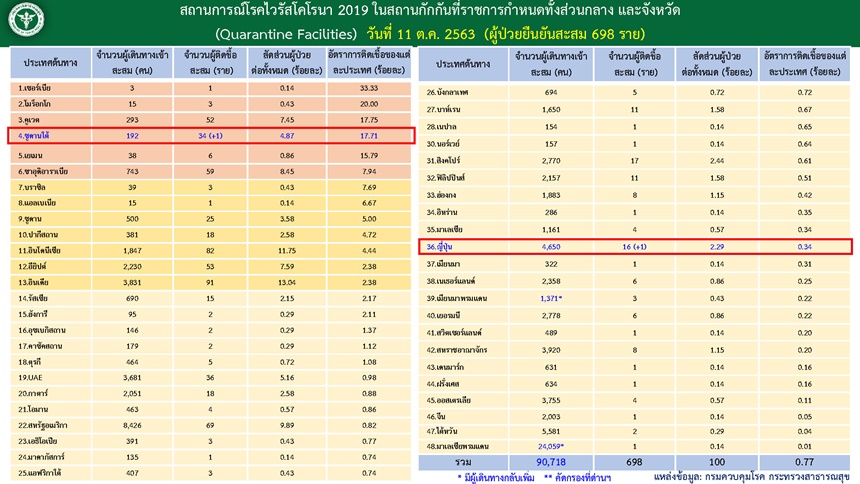Click the row '31.สิงคโปร์'
Viewport: 860px width, 484px height.
tap(634, 161)
